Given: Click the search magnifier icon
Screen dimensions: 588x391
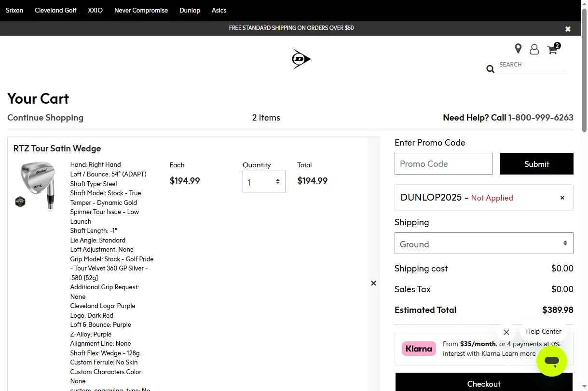Looking at the screenshot, I should [491, 69].
